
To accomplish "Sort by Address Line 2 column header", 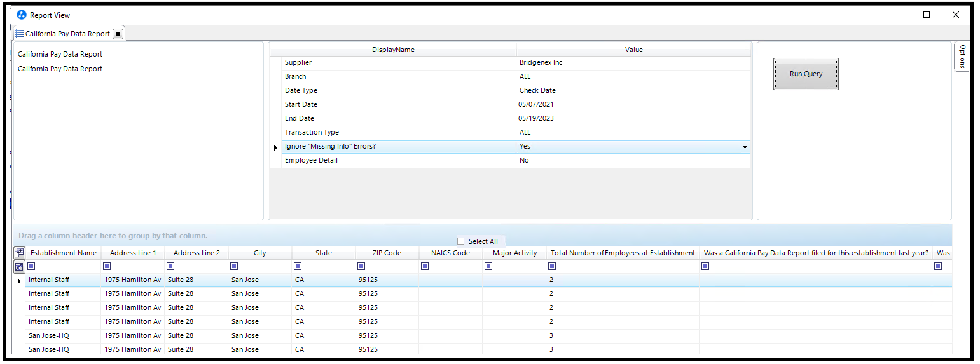I will click(197, 253).
